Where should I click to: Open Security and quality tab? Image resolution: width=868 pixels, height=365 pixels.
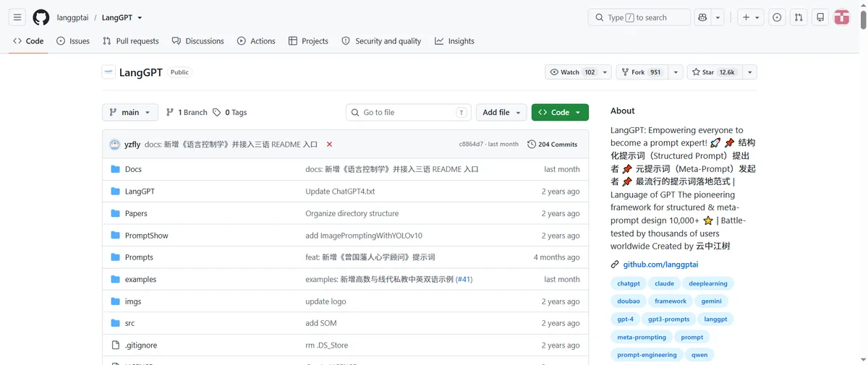381,41
